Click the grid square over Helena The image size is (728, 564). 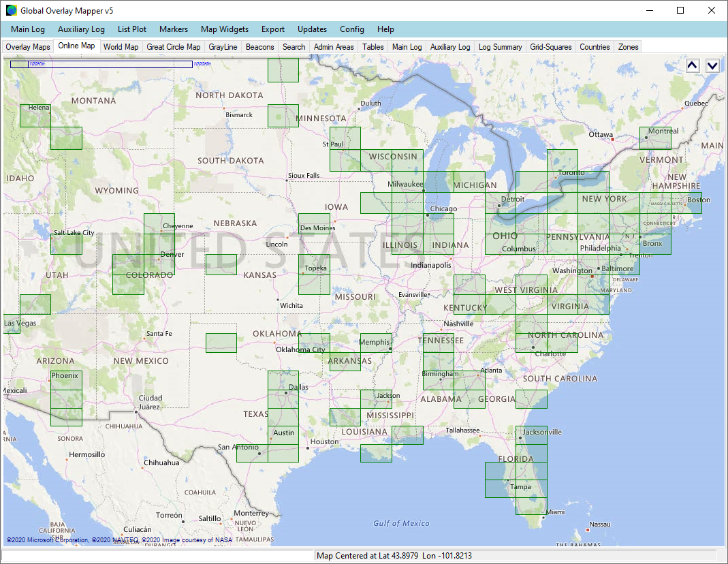click(x=35, y=116)
